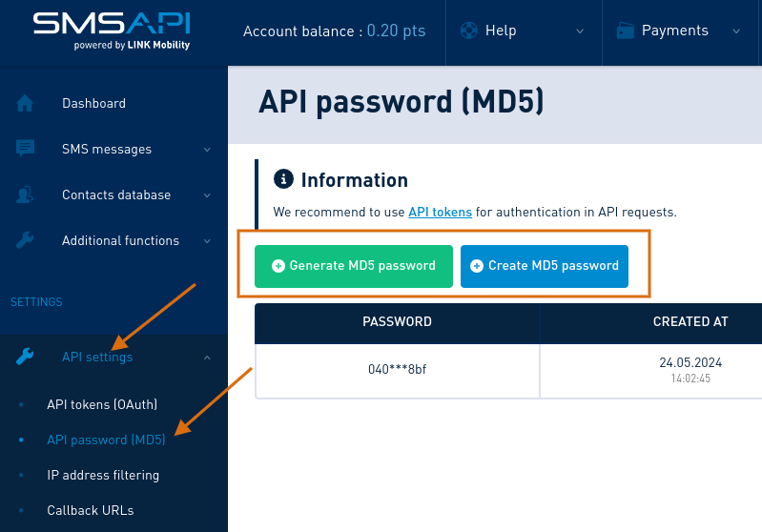Click the Payments wallet icon
762x532 pixels.
pos(626,31)
